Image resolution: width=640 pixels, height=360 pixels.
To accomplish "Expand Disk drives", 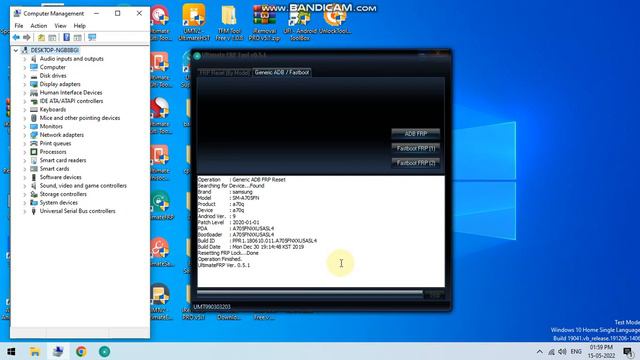I will tap(25, 76).
